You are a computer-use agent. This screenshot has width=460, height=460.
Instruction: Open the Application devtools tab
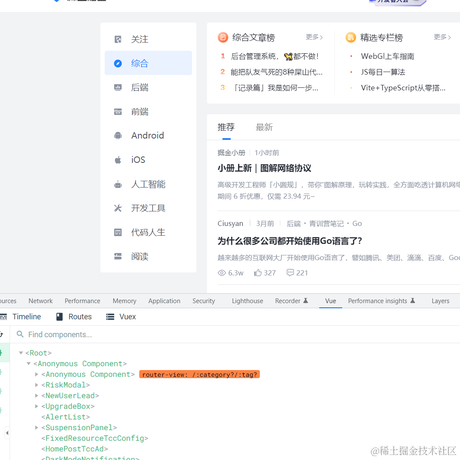click(164, 301)
